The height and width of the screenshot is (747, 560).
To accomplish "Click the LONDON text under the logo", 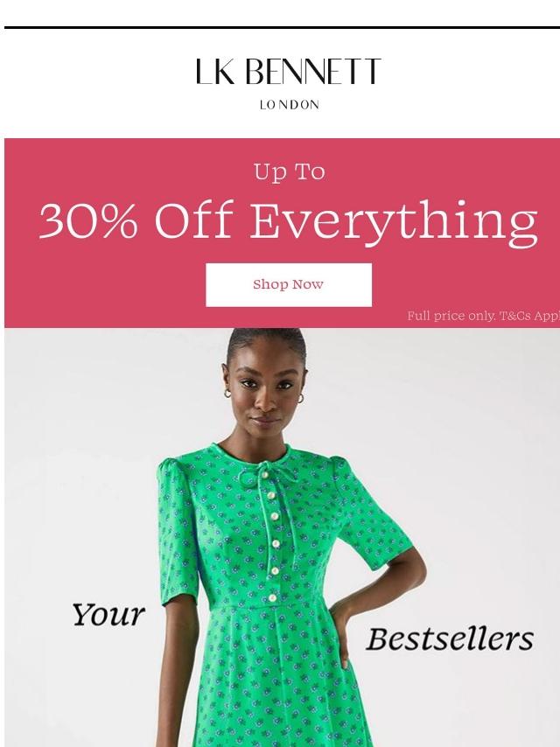I will pyautogui.click(x=290, y=105).
